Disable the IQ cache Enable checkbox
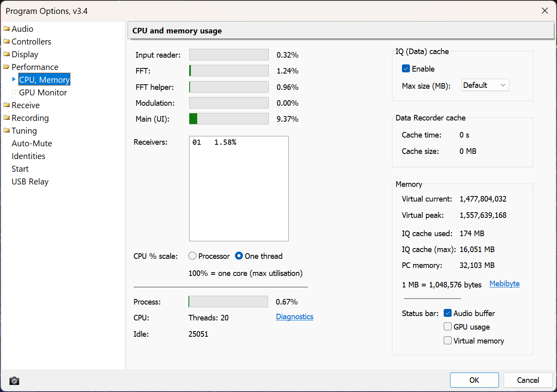 coord(406,69)
